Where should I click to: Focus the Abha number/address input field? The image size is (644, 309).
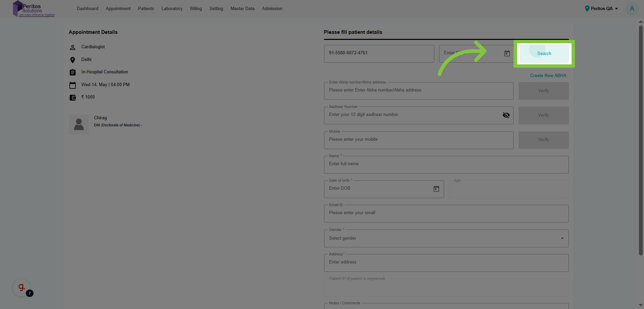[x=418, y=90]
